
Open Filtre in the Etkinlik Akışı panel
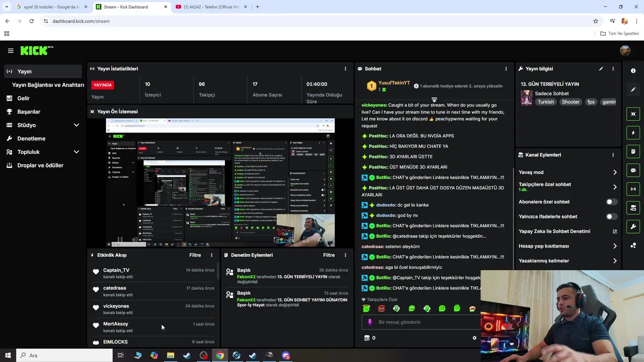click(195, 255)
